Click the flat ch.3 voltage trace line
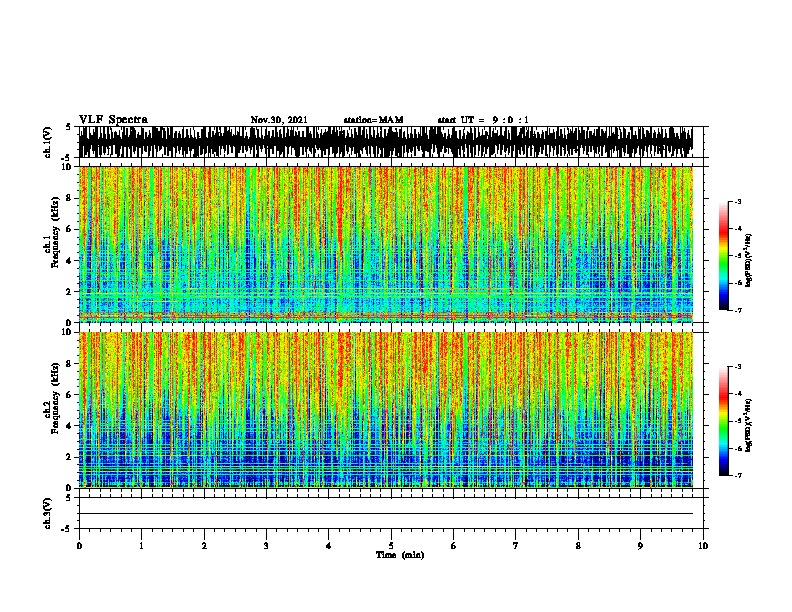Screen dimensions: 792x612 (386, 513)
